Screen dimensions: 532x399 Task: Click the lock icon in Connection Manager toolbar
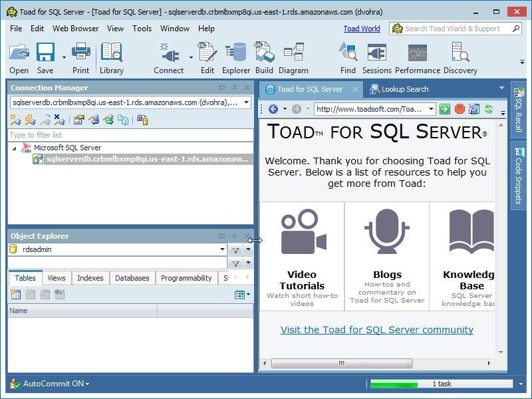point(142,120)
